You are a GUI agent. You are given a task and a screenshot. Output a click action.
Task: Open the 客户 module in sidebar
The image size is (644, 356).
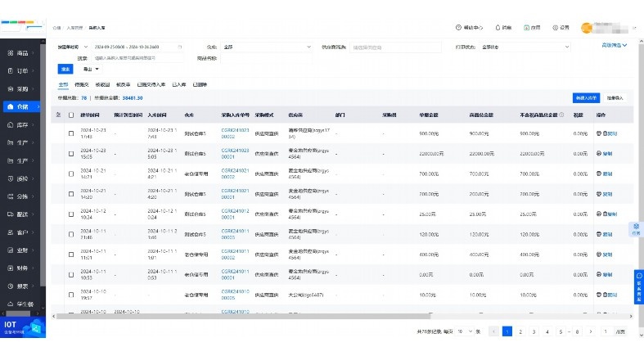tap(20, 232)
